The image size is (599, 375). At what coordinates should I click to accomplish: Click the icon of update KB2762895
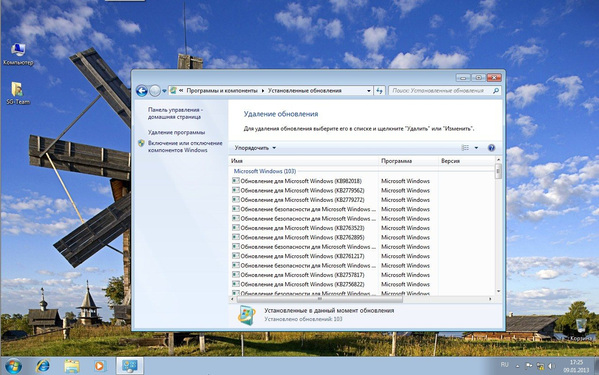tap(236, 237)
